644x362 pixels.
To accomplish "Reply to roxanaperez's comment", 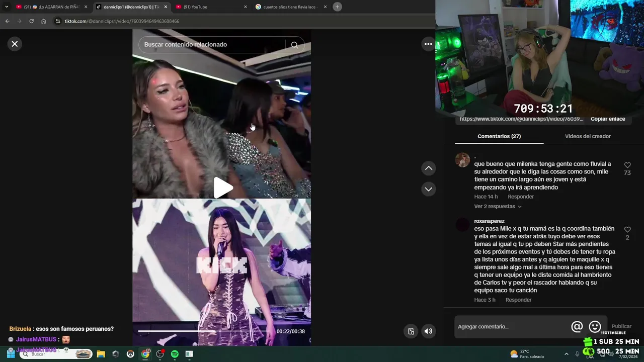I will (518, 300).
